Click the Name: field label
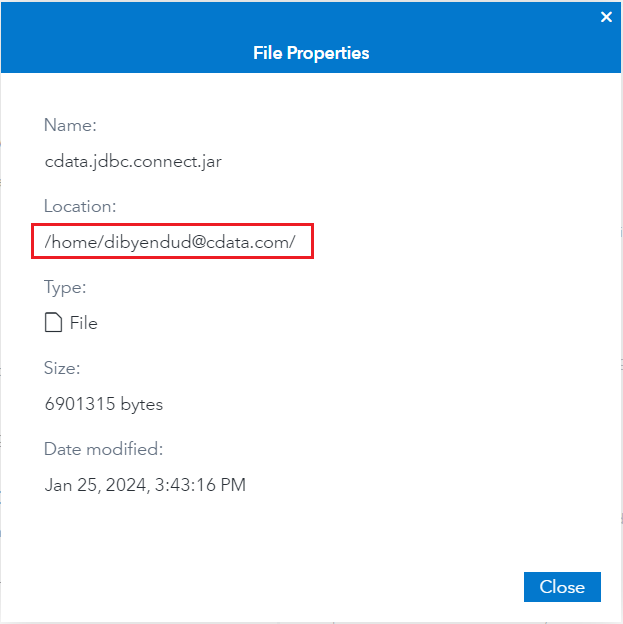Screen dimensions: 623x624 70,125
